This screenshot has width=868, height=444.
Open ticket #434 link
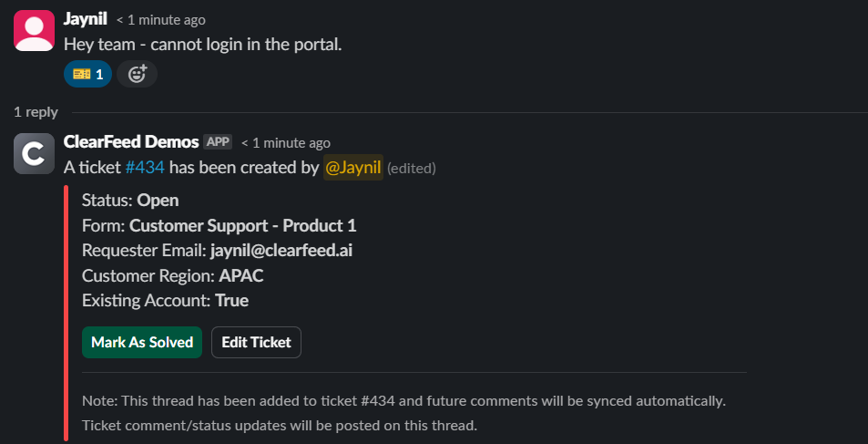tap(145, 167)
